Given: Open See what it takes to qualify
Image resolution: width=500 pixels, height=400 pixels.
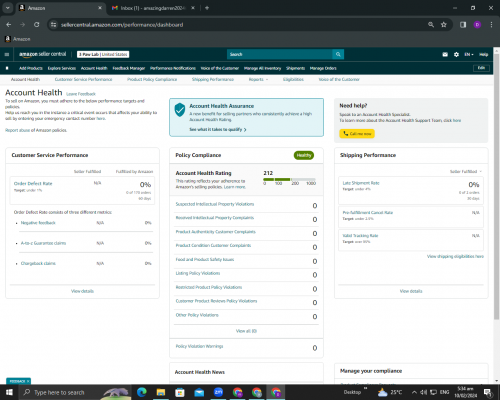Looking at the screenshot, I should click(x=218, y=129).
